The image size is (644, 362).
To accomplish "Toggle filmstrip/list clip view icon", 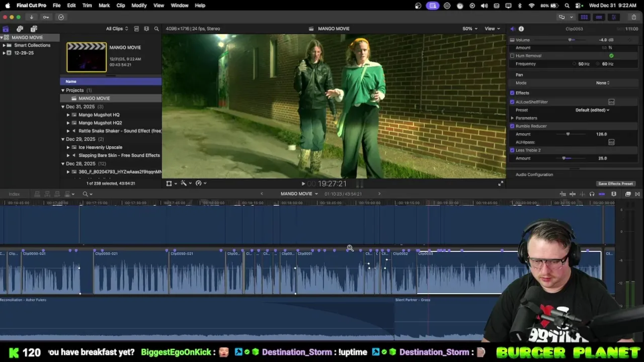I will (x=136, y=29).
